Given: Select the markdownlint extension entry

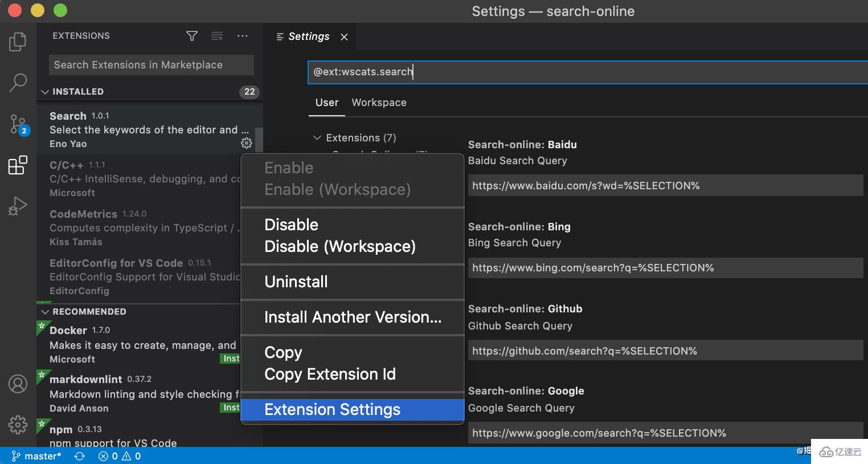Looking at the screenshot, I should tap(138, 393).
